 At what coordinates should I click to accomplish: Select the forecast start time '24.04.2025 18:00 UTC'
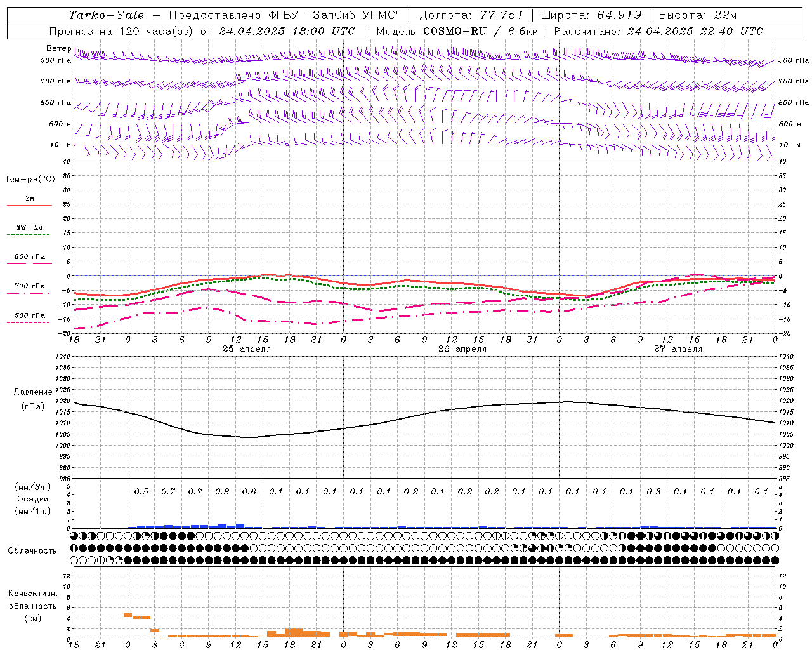pyautogui.click(x=287, y=31)
